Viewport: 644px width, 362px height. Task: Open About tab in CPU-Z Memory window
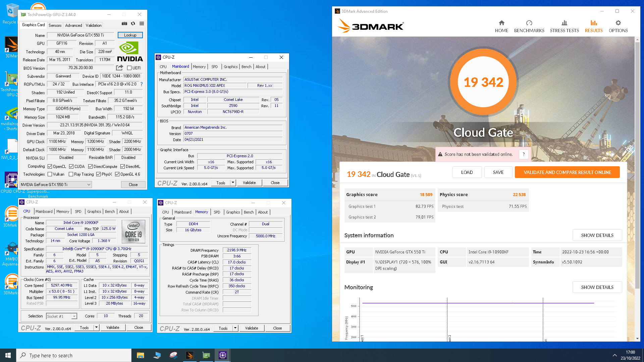pos(263,212)
